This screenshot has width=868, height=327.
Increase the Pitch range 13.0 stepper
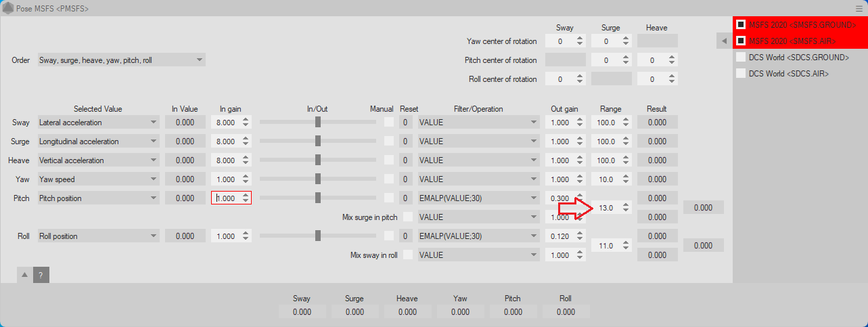[x=626, y=205]
